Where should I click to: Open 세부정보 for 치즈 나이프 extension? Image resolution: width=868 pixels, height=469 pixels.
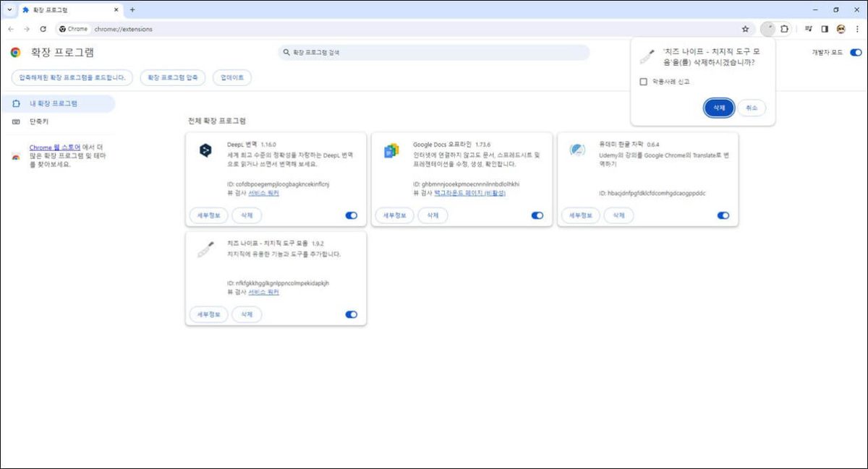[208, 314]
